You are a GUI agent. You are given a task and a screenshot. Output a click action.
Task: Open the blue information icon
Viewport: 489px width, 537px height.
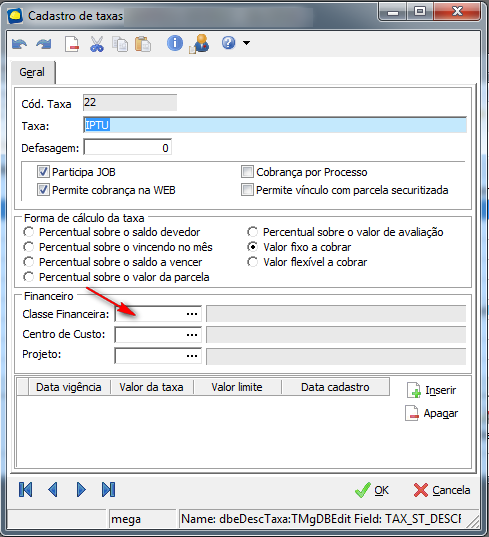175,43
